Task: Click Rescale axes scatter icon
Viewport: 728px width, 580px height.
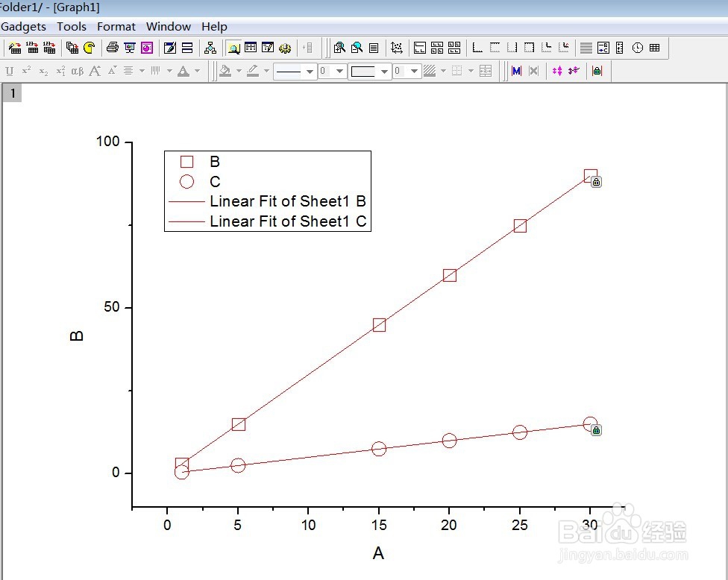Action: tap(397, 47)
